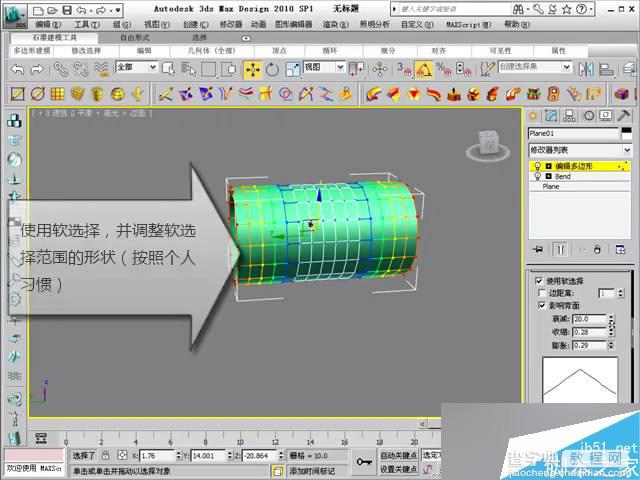Viewport: 640px width, 480px height.
Task: Switch to the 自由形式 ribbon tab
Action: point(135,38)
